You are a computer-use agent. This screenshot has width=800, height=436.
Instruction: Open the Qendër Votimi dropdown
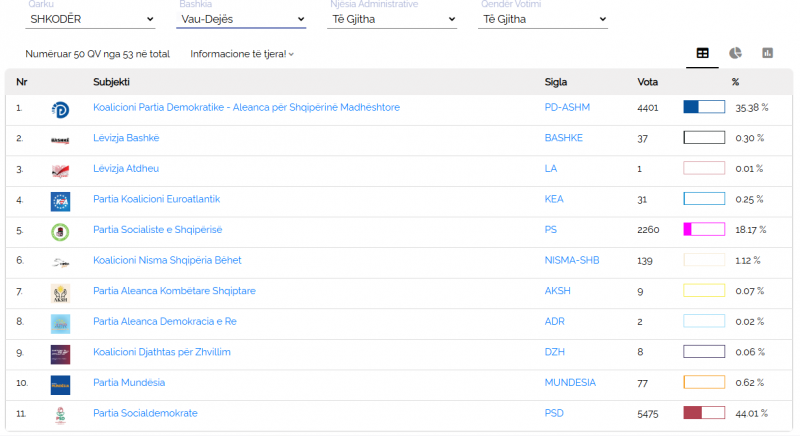(543, 19)
